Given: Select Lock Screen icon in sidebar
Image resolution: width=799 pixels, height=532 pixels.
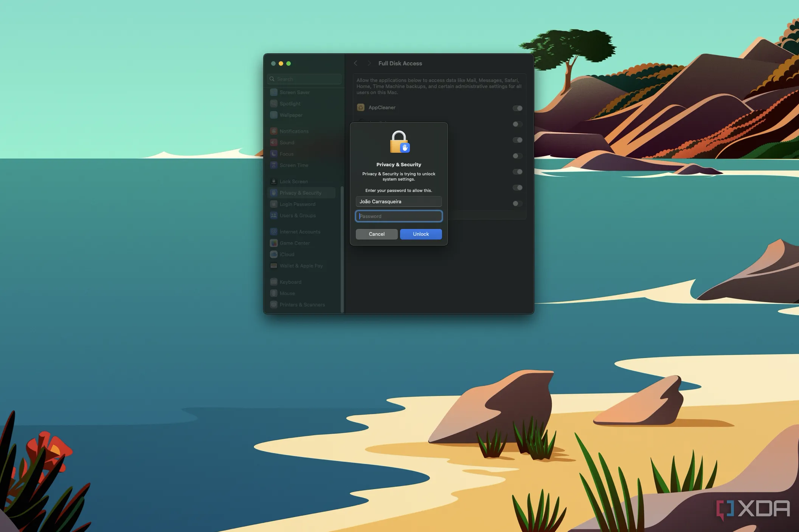Looking at the screenshot, I should [x=274, y=181].
